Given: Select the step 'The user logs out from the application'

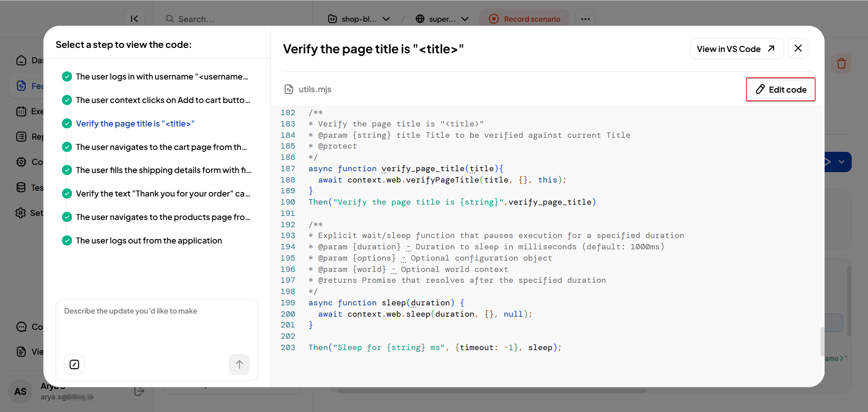Looking at the screenshot, I should point(149,241).
